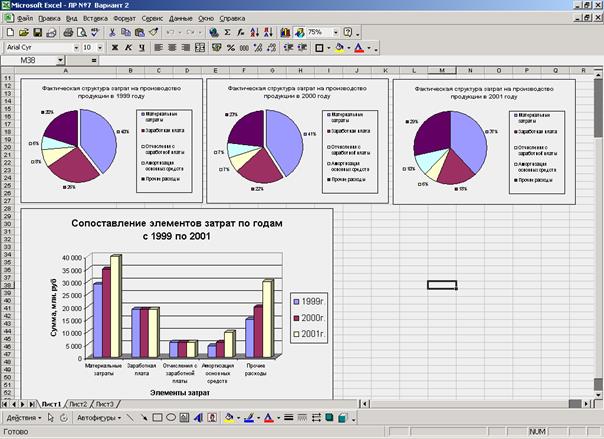Select the Rectangle drawing tool
The height and width of the screenshot is (439, 604).
click(155, 417)
